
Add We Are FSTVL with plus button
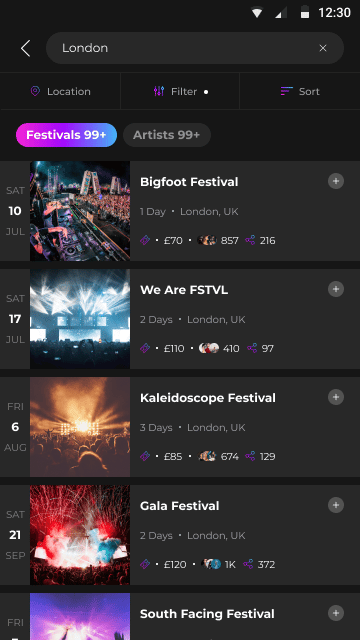pyautogui.click(x=336, y=289)
